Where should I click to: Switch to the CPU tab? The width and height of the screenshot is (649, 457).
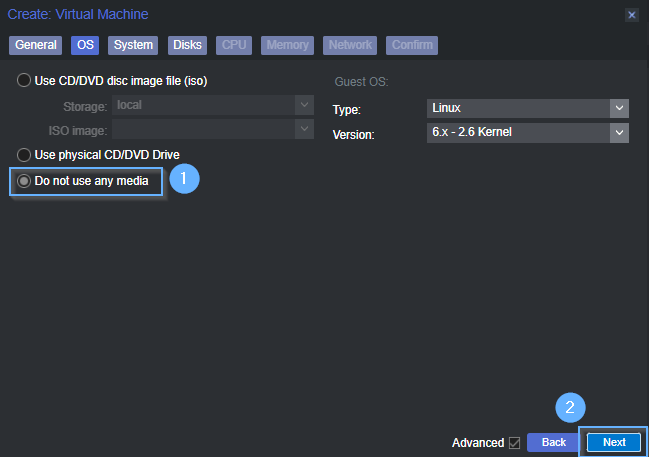234,45
